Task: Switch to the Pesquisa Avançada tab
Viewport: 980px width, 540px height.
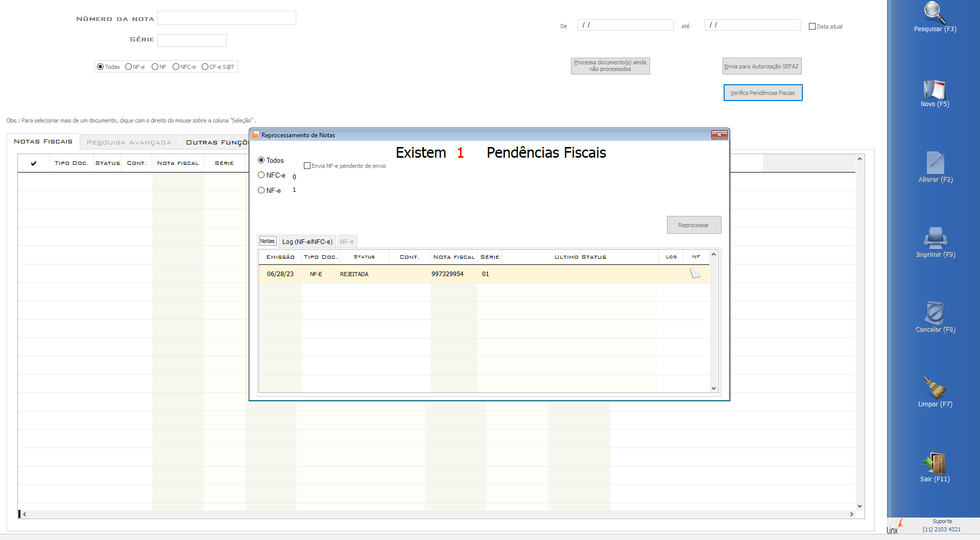Action: (x=129, y=142)
